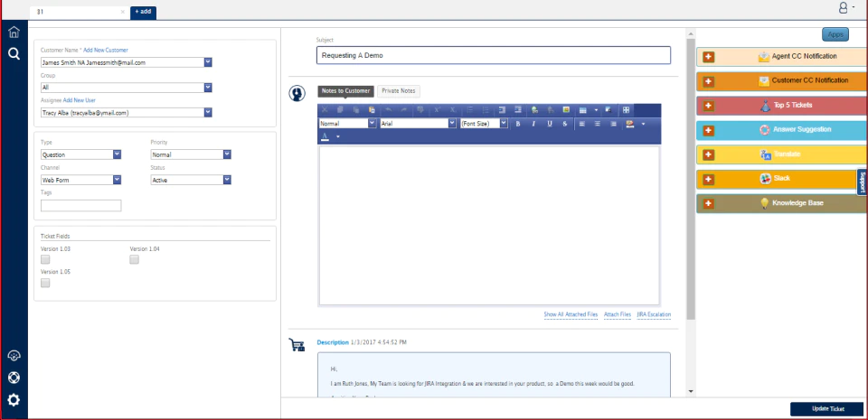Check the Version 1.03 checkbox
Viewport: 868px width, 420px height.
click(45, 259)
